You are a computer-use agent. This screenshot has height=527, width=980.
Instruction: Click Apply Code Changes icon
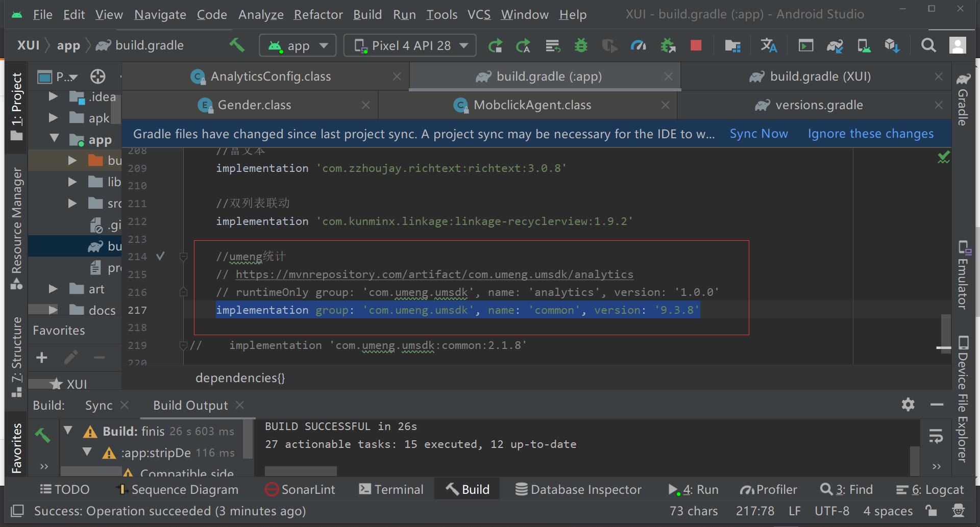(552, 46)
